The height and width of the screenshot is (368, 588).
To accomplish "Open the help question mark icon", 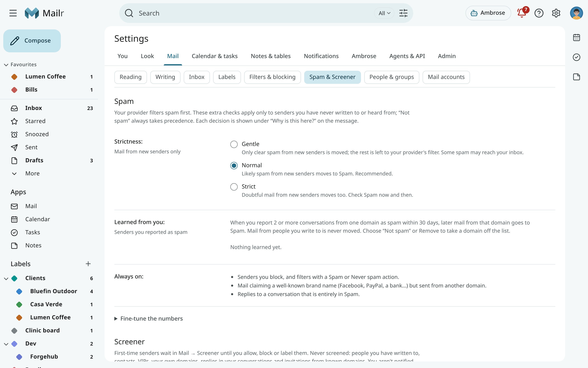I will pyautogui.click(x=539, y=13).
